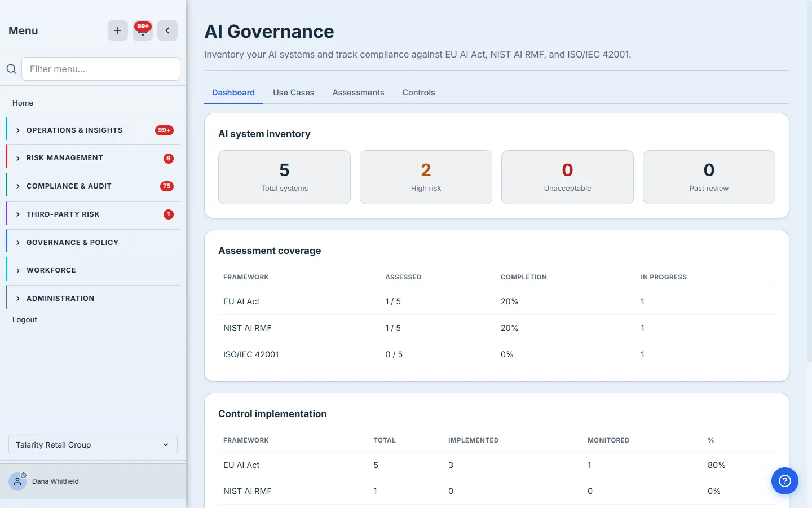Click the Control implementation heading
Image resolution: width=812 pixels, height=508 pixels.
click(272, 414)
